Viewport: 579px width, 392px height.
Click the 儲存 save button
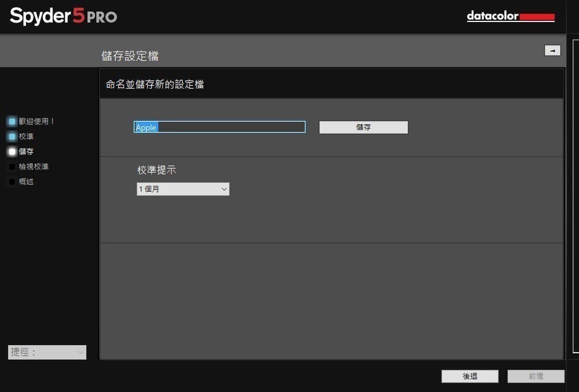(x=363, y=127)
